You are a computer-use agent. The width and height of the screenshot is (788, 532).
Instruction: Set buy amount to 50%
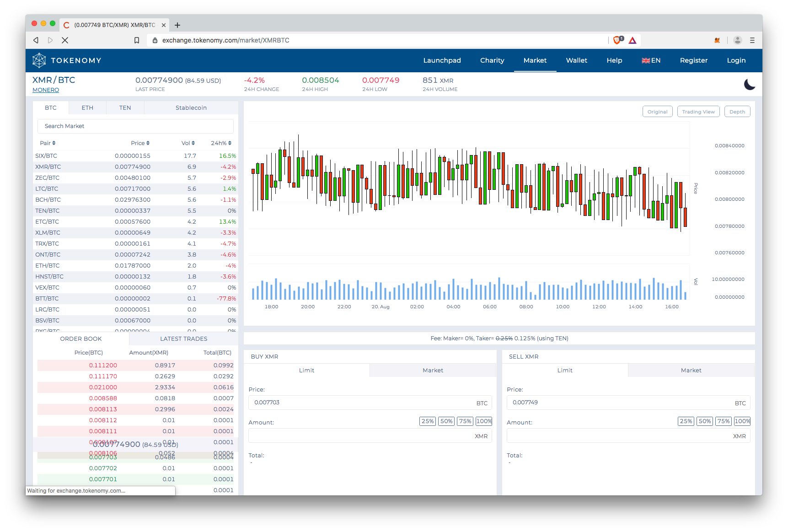446,421
